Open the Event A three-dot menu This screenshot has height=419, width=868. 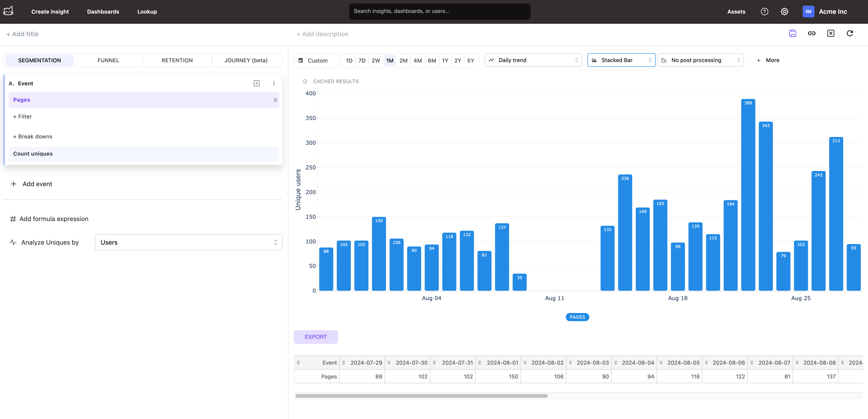[274, 84]
